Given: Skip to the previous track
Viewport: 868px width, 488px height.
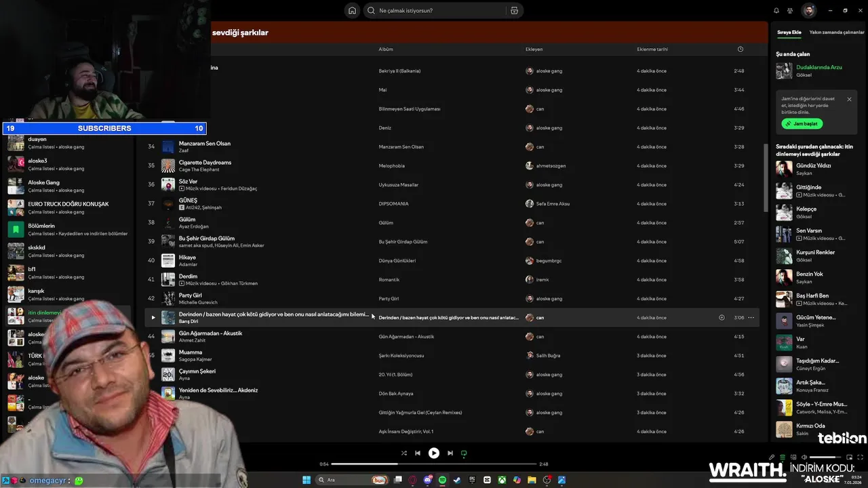Looking at the screenshot, I should [418, 453].
